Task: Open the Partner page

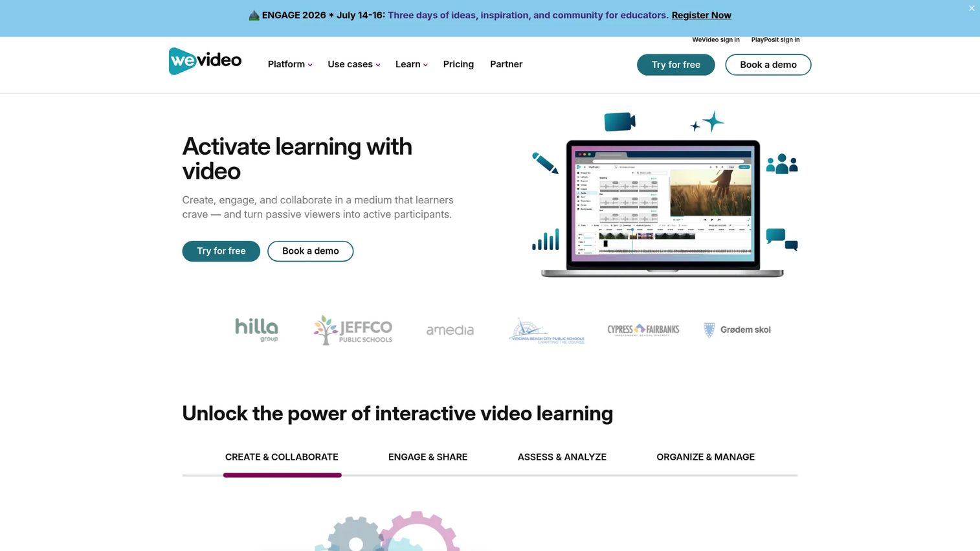Action: (x=506, y=64)
